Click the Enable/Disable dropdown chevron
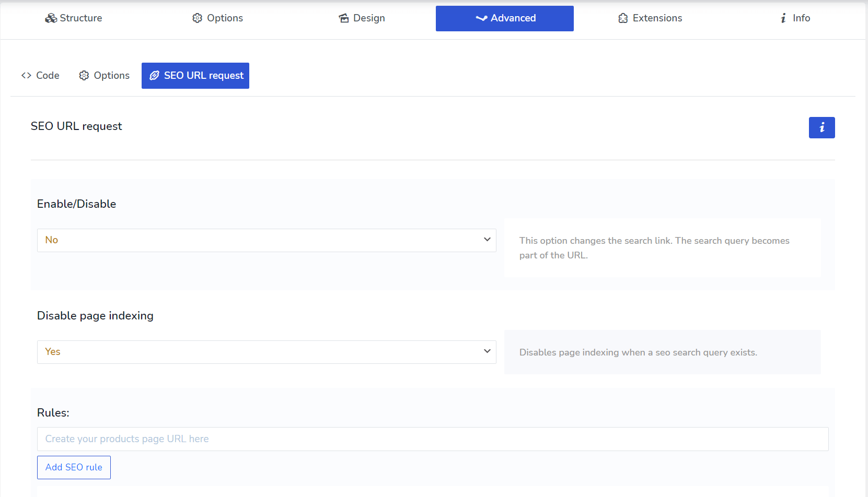Image resolution: width=868 pixels, height=497 pixels. [x=487, y=240]
